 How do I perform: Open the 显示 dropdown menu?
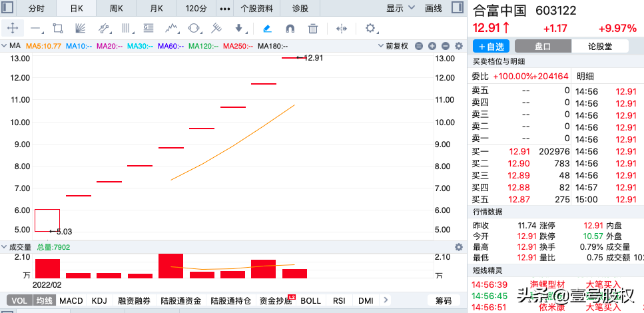click(x=401, y=8)
